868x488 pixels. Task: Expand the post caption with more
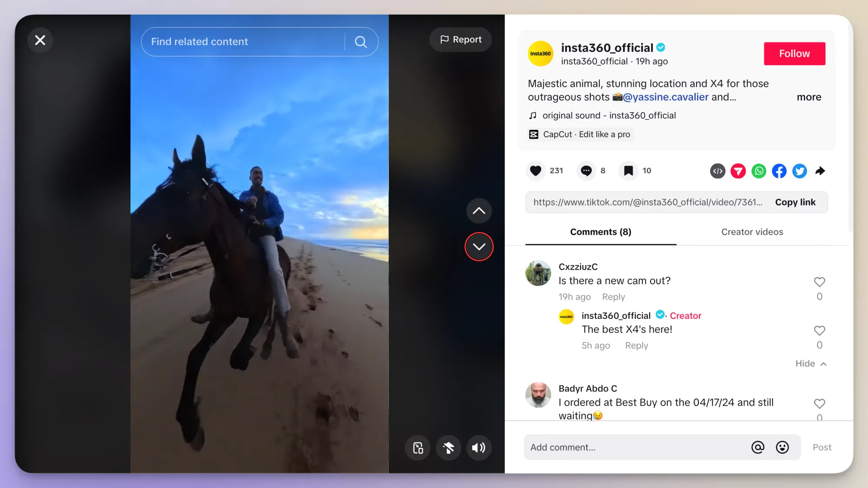[809, 97]
